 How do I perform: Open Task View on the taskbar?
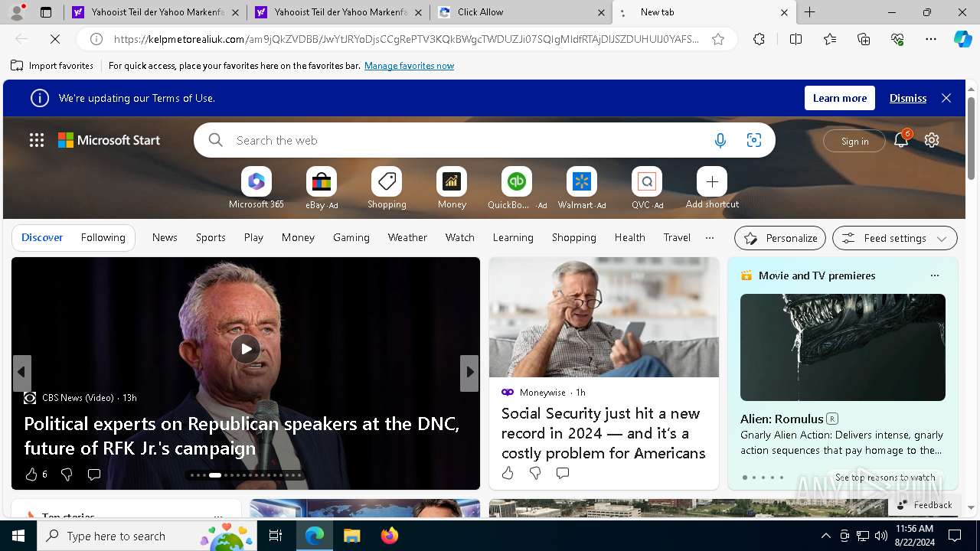(x=276, y=536)
